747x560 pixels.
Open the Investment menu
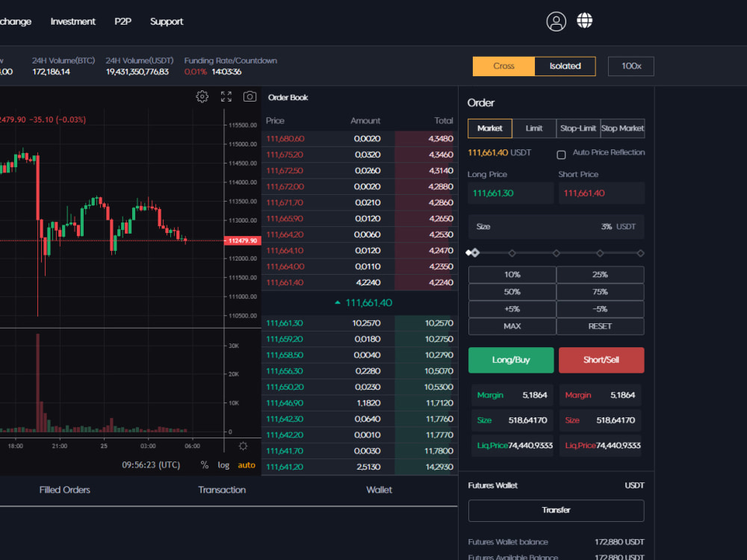[73, 22]
